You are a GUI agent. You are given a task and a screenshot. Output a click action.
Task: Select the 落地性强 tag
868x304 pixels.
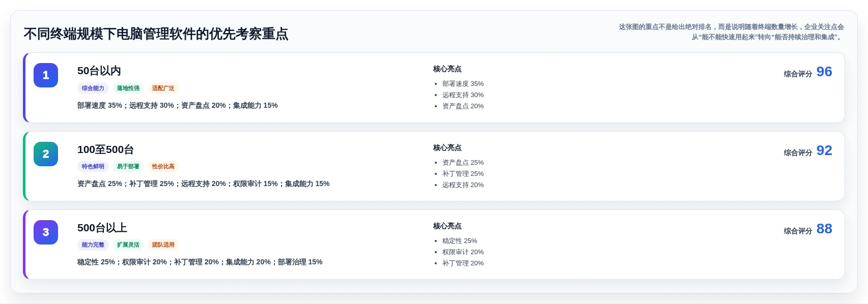click(x=128, y=88)
